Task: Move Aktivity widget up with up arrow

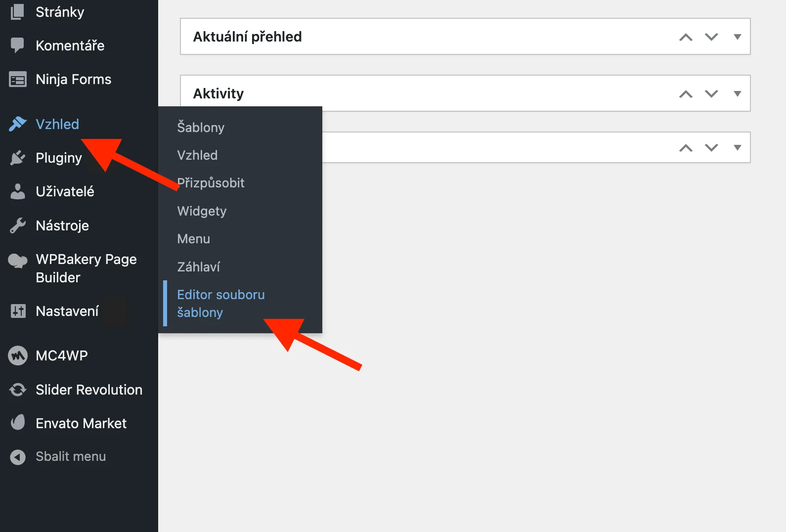Action: [686, 93]
